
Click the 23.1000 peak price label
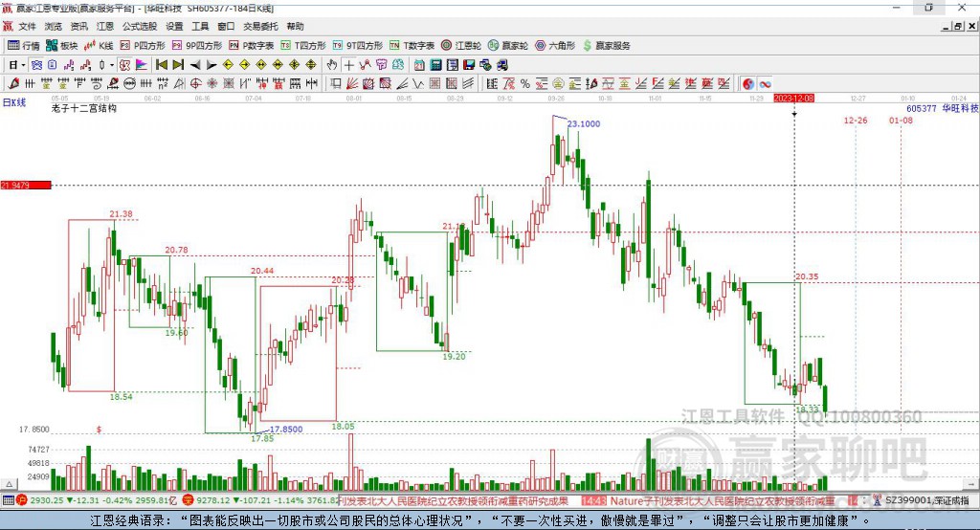tap(584, 123)
